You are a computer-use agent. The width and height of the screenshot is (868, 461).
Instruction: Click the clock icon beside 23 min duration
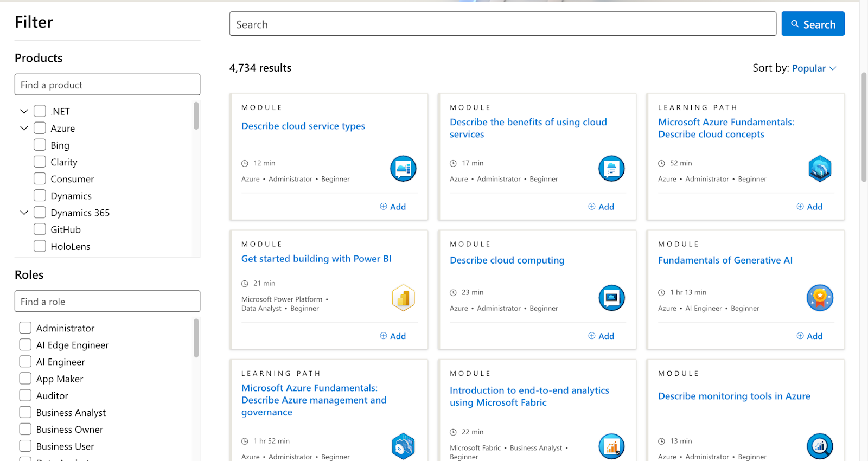[x=453, y=293]
